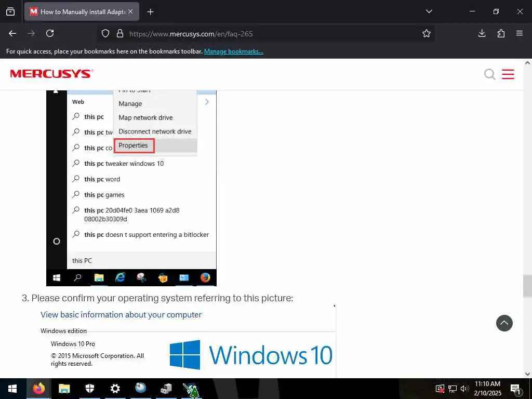The height and width of the screenshot is (399, 532).
Task: Click the Windows 10 system info image
Action: coord(187,341)
